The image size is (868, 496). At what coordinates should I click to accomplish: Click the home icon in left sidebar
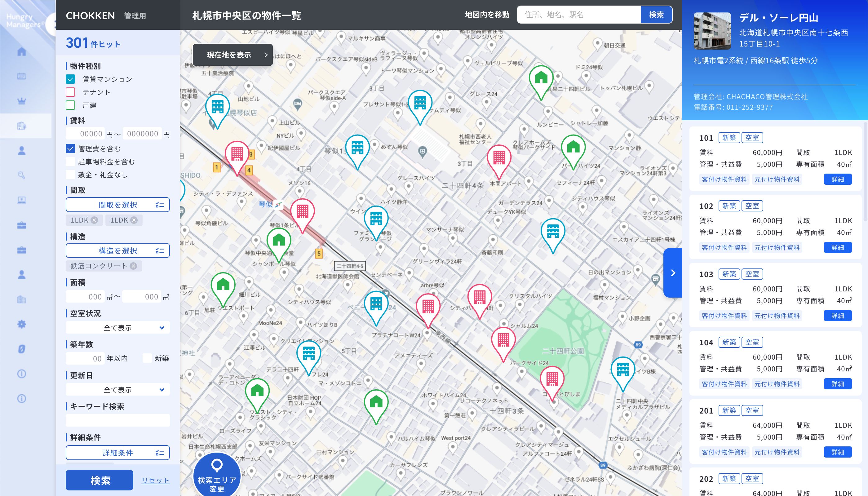(x=21, y=51)
